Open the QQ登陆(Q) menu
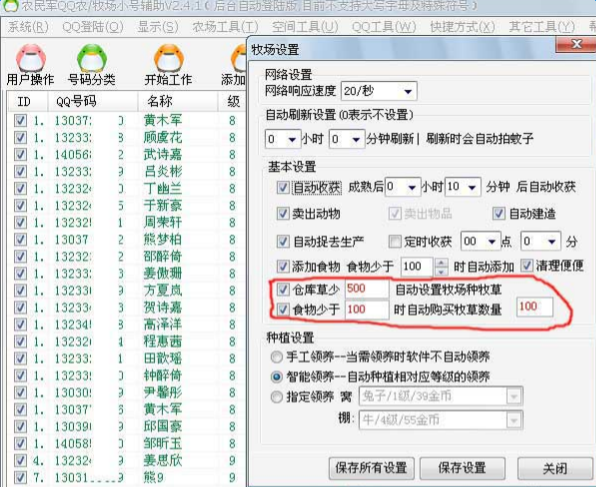This screenshot has height=487, width=596. click(93, 27)
